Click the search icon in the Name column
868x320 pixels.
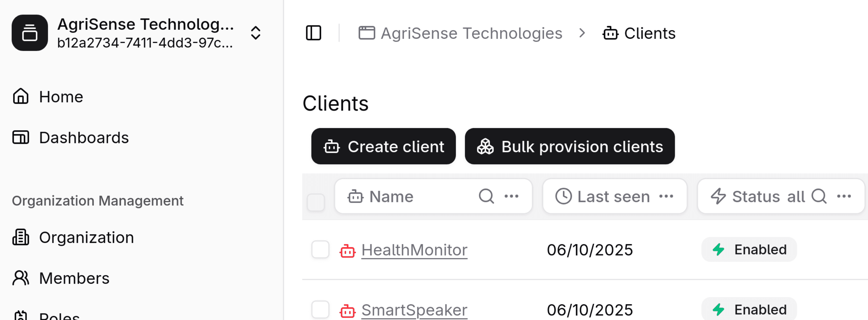pyautogui.click(x=486, y=196)
